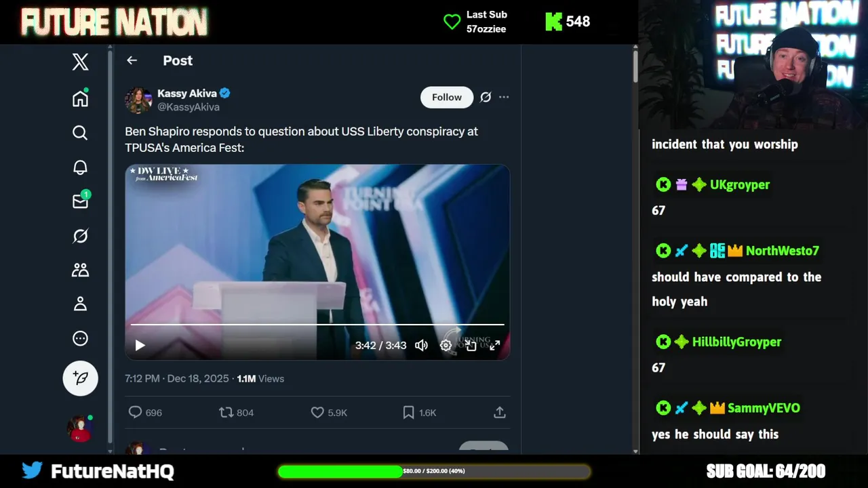Screen dimensions: 868x488
Task: Go back using the Post arrow
Action: [x=132, y=60]
